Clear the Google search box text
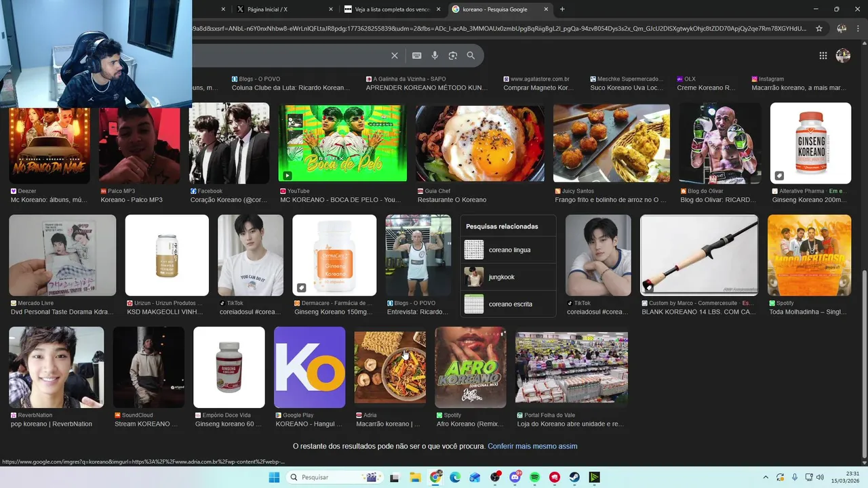 tap(395, 56)
